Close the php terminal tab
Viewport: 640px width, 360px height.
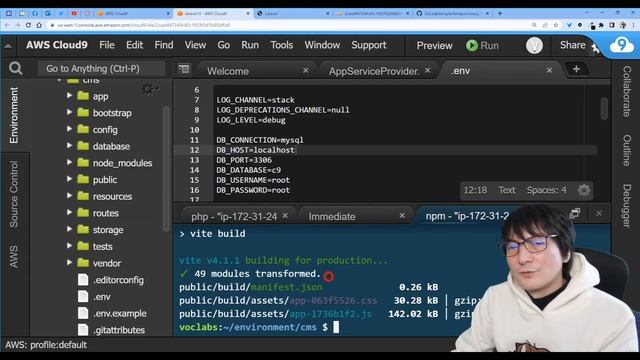(285, 216)
